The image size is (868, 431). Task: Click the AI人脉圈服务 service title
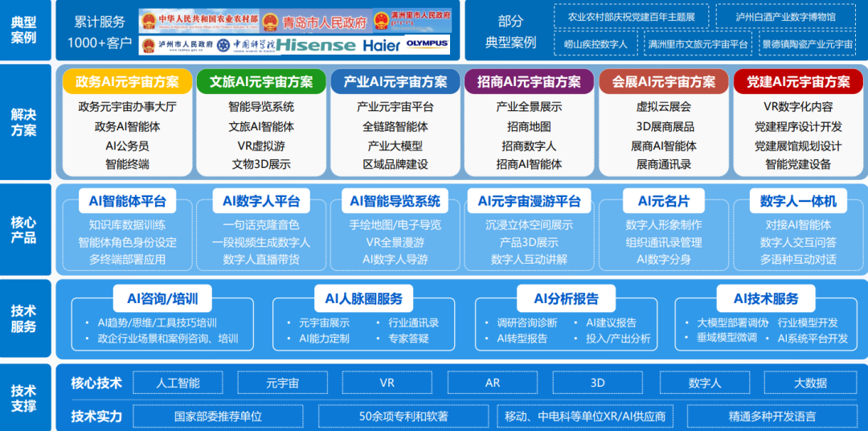tap(364, 299)
